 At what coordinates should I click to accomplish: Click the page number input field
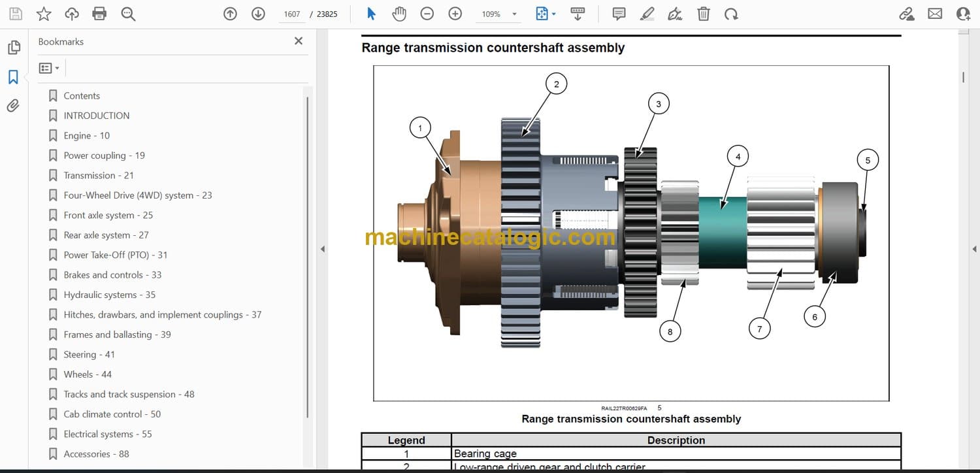[x=292, y=14]
